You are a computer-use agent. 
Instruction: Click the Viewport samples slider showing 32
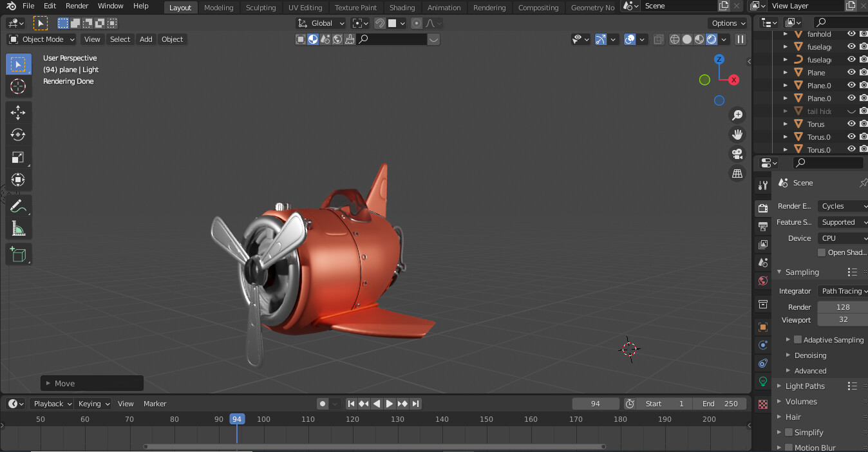click(842, 319)
